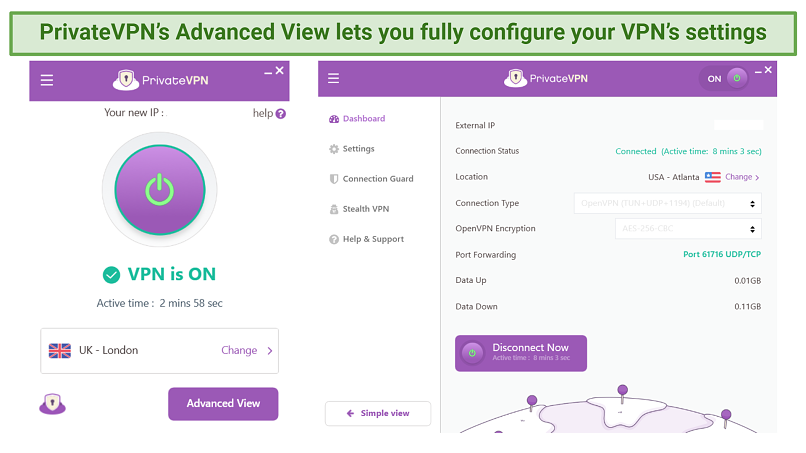The image size is (806, 453).
Task: Click the USA - Atlanta location text
Action: pyautogui.click(x=673, y=177)
